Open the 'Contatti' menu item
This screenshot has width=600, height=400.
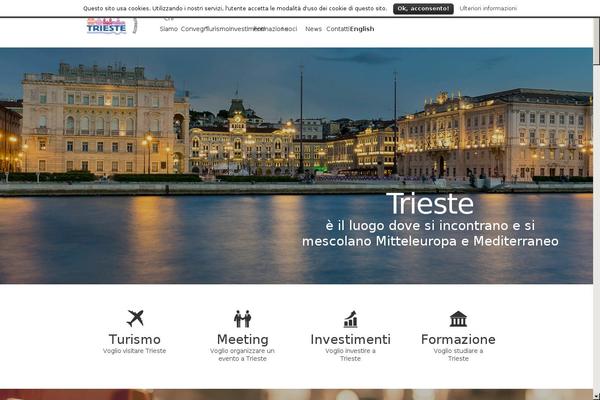tap(338, 29)
